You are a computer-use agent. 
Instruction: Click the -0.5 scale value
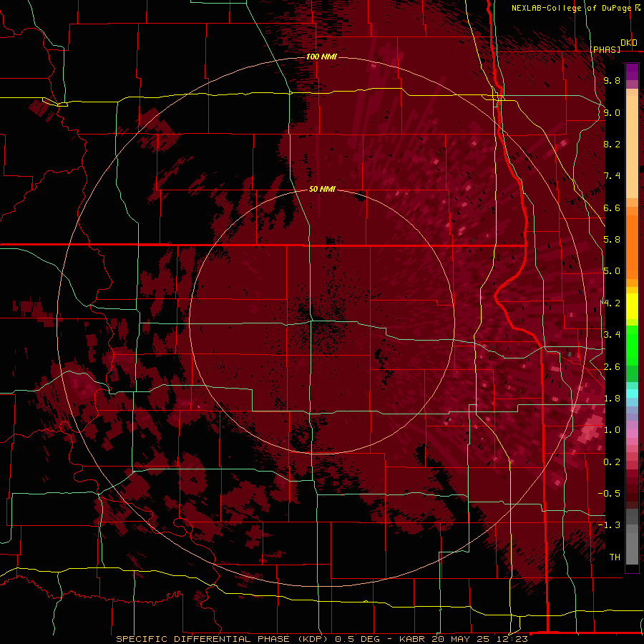(x=609, y=494)
